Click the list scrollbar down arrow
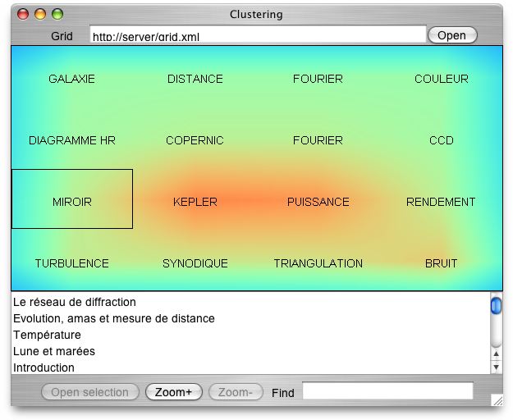 [496, 367]
